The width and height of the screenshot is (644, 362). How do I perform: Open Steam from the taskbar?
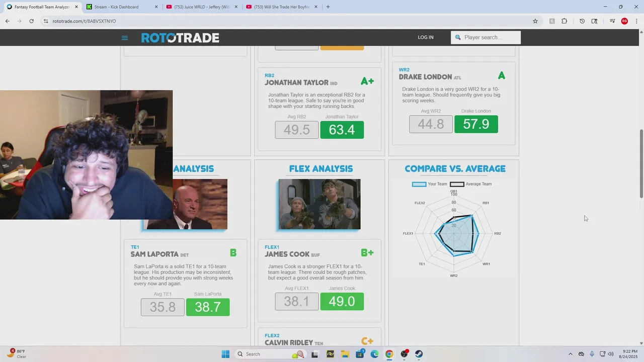pos(419,354)
